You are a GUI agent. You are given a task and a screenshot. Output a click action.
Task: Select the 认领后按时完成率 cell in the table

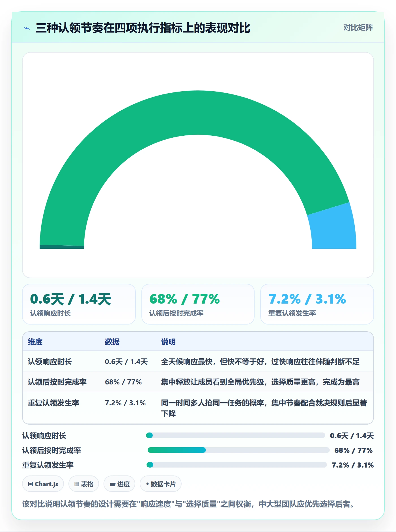point(57,382)
